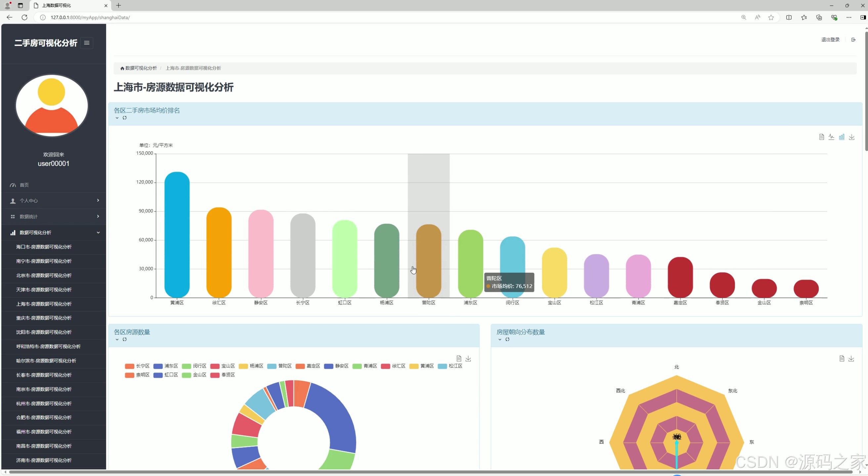This screenshot has height=476, width=868.
Task: Save price ranking chart as image
Action: (851, 137)
